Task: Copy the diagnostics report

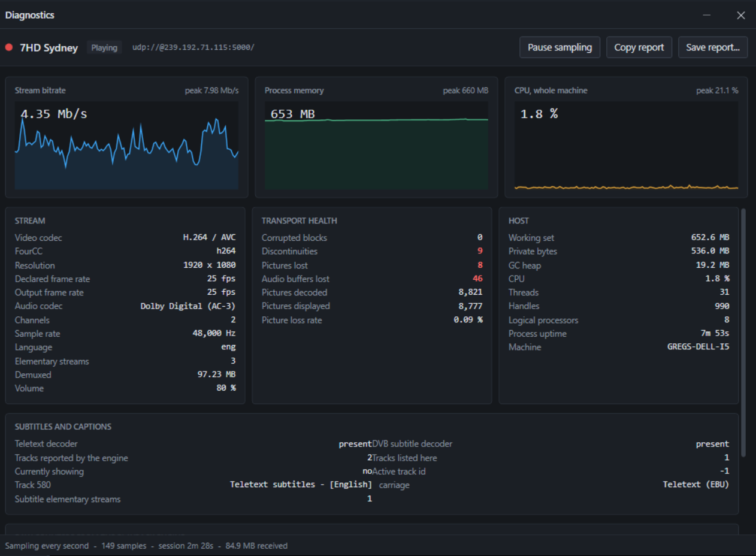Action: tap(639, 47)
